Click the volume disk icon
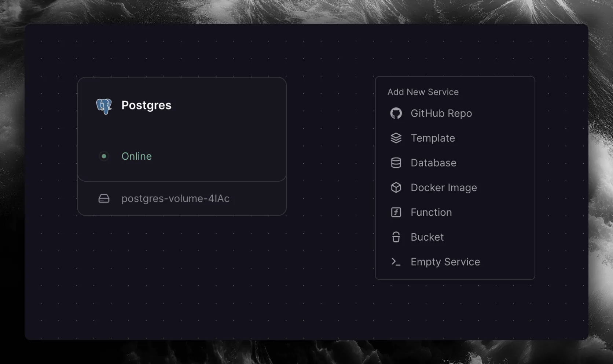This screenshot has height=364, width=613. (104, 198)
